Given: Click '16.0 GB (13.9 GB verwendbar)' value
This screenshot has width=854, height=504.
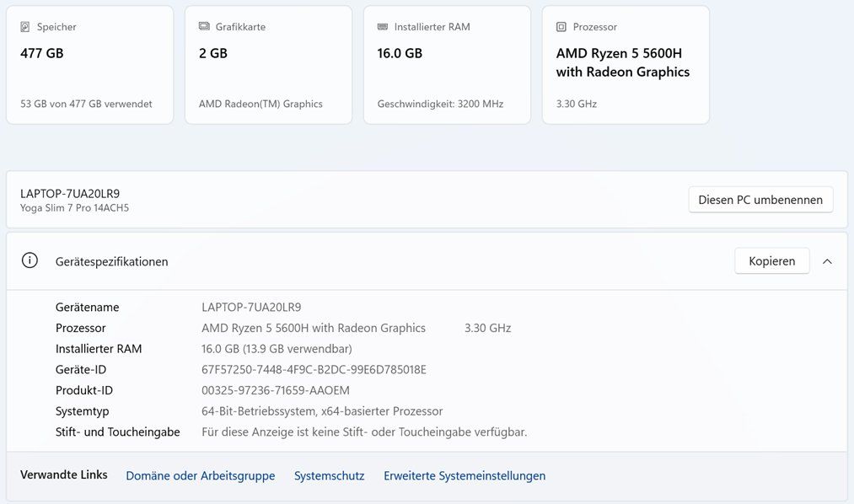Looking at the screenshot, I should pyautogui.click(x=277, y=348).
